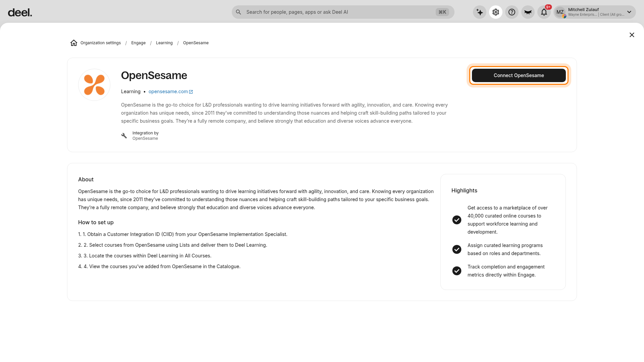Select the OpenSesame breadcrumb
Viewport: 644px width, 362px height.
[x=196, y=43]
